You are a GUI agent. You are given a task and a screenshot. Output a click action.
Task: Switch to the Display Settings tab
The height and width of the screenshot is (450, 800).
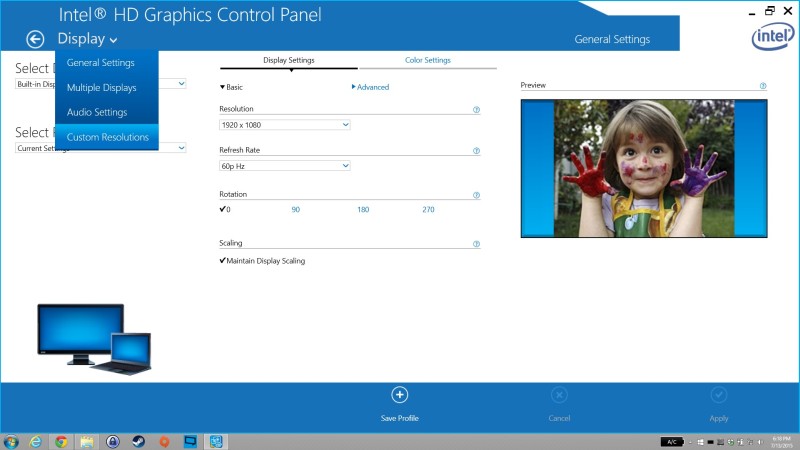[x=289, y=60]
